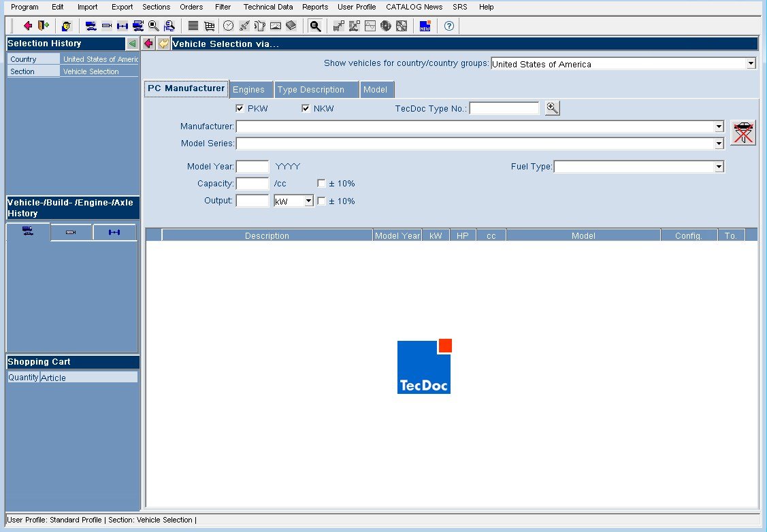The width and height of the screenshot is (767, 532).
Task: Select the PC Manufacturer tab
Action: pos(186,88)
